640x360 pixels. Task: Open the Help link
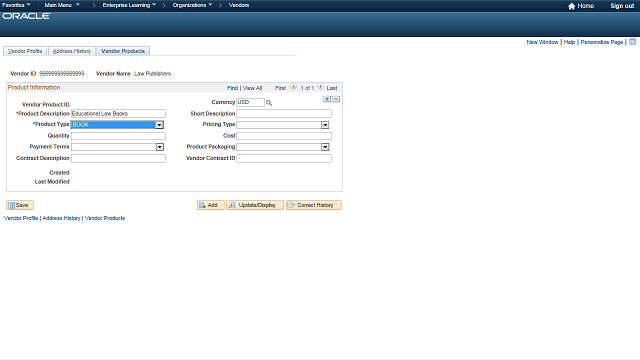coord(569,42)
